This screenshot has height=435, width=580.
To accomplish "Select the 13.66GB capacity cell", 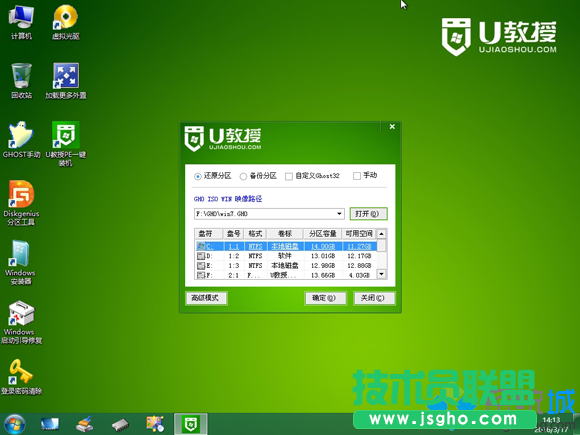I will (x=323, y=275).
